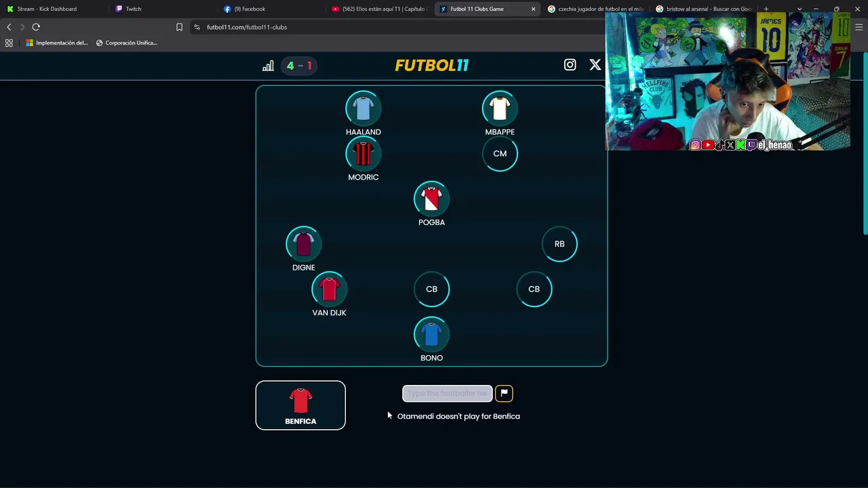
Task: Click the flag give-up button
Action: (x=504, y=393)
